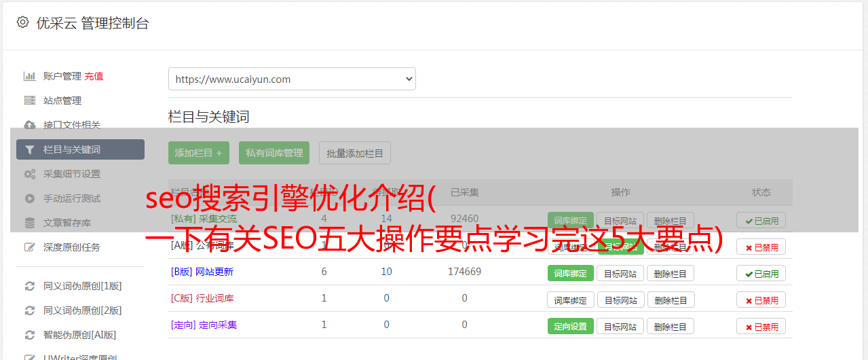Open the [B版] 网站更新 column link
This screenshot has width=868, height=360.
[202, 272]
